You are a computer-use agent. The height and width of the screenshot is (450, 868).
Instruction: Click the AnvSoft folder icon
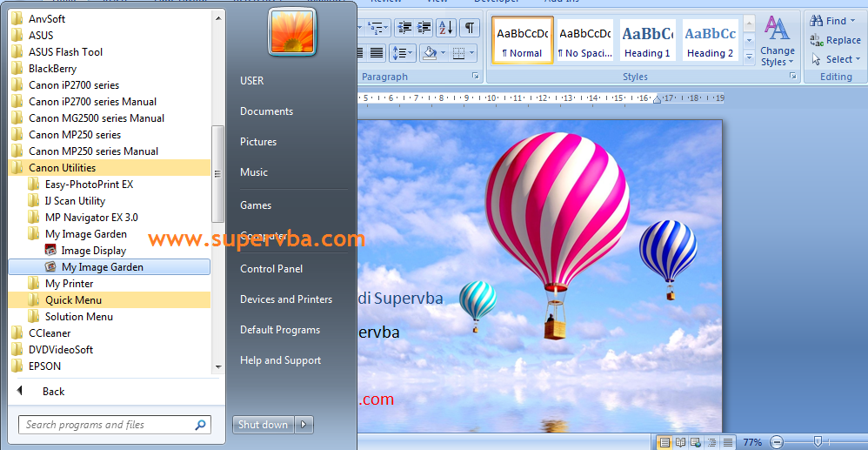[x=17, y=18]
